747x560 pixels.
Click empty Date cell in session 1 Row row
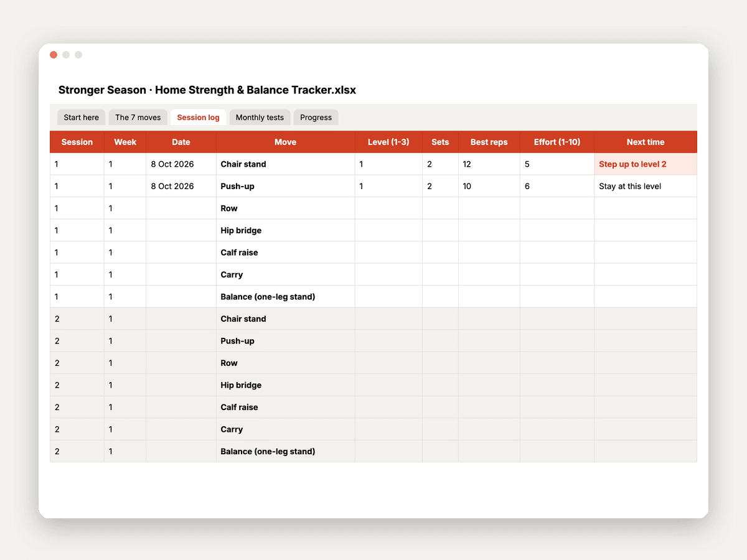[181, 208]
